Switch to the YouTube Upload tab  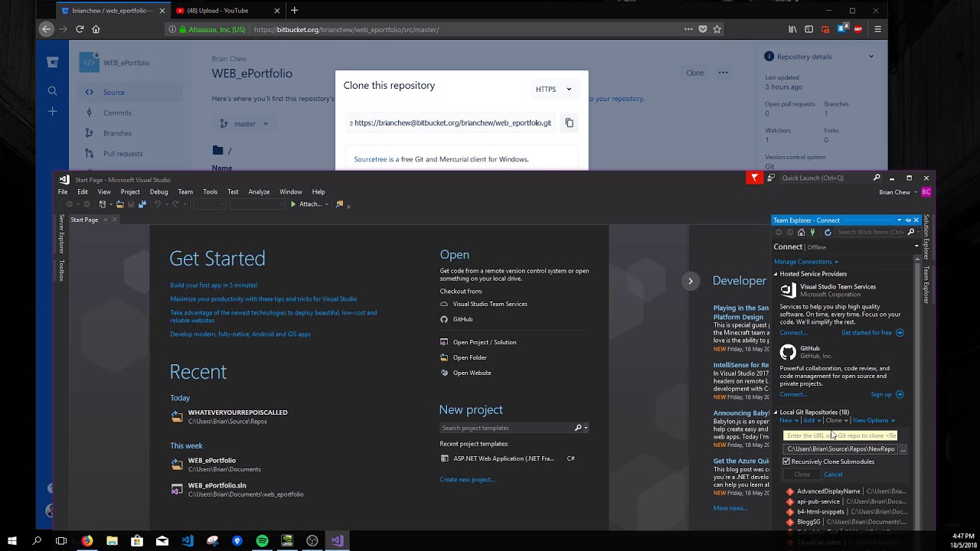224,10
